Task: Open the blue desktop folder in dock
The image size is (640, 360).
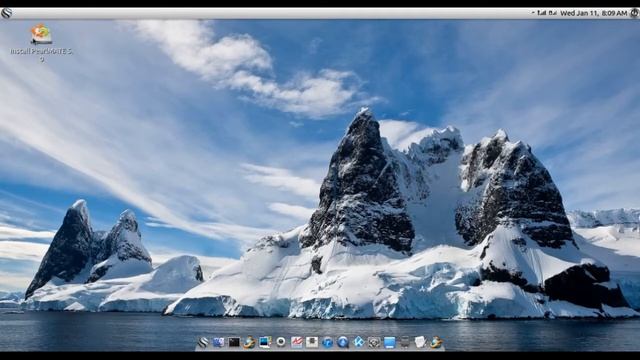Action: pyautogui.click(x=389, y=342)
